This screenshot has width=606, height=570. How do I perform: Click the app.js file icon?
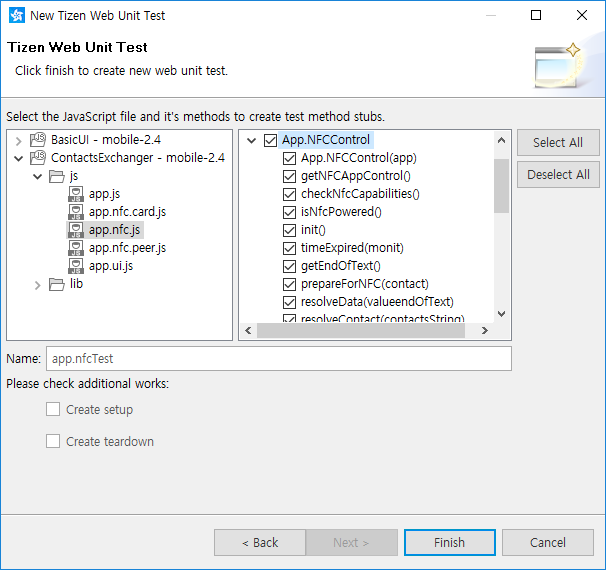[x=76, y=194]
